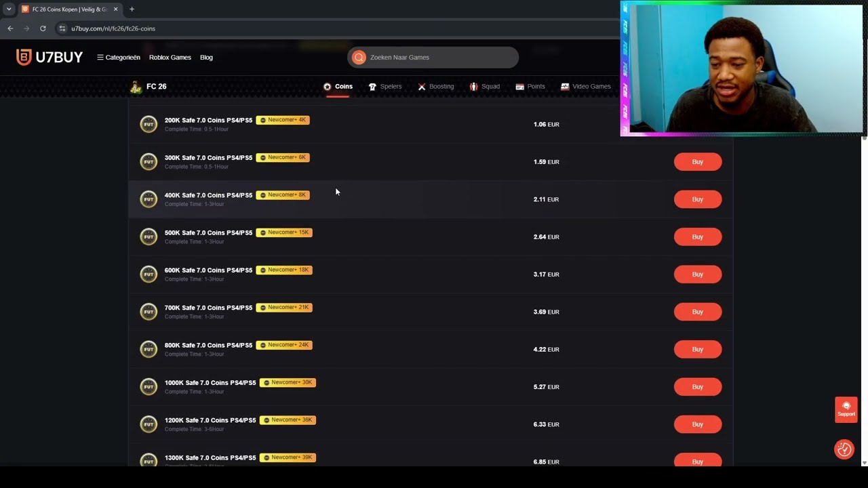Click the Newcomer+ 4K badge

pos(283,120)
